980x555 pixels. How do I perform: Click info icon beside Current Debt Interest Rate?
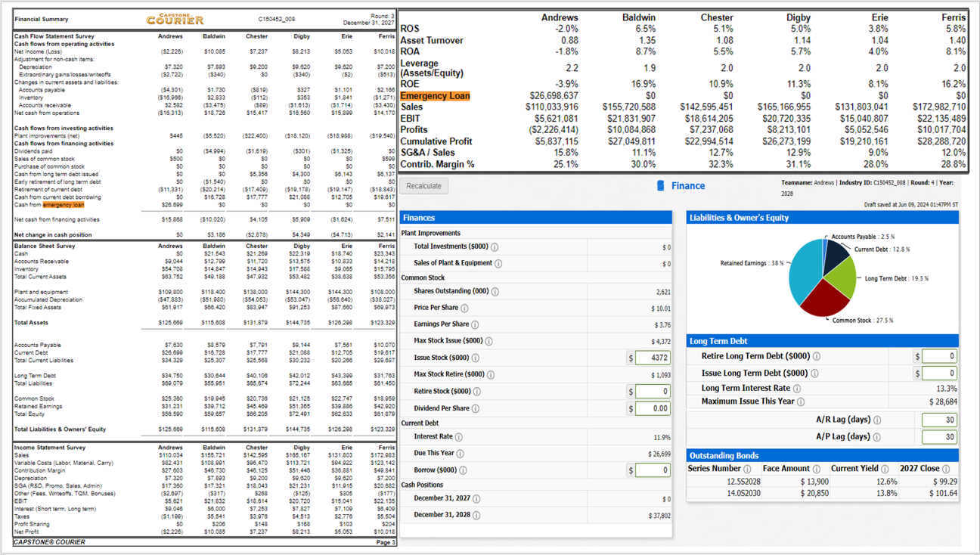[x=459, y=437]
